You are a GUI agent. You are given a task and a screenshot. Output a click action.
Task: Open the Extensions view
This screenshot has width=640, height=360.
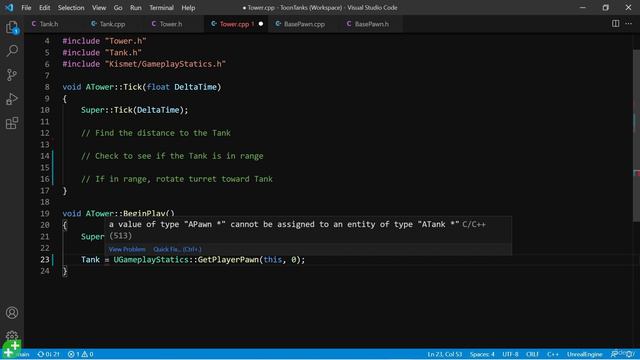[x=12, y=123]
